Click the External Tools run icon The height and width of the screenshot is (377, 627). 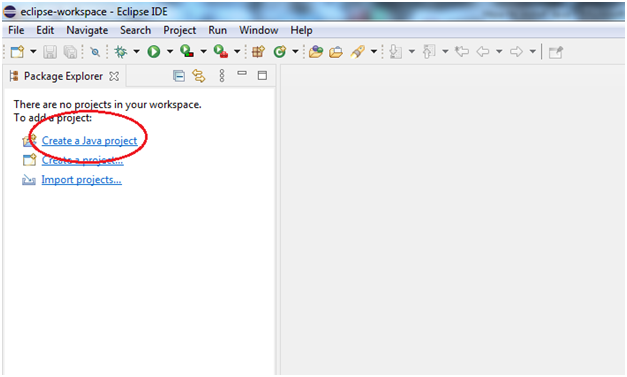pos(221,51)
